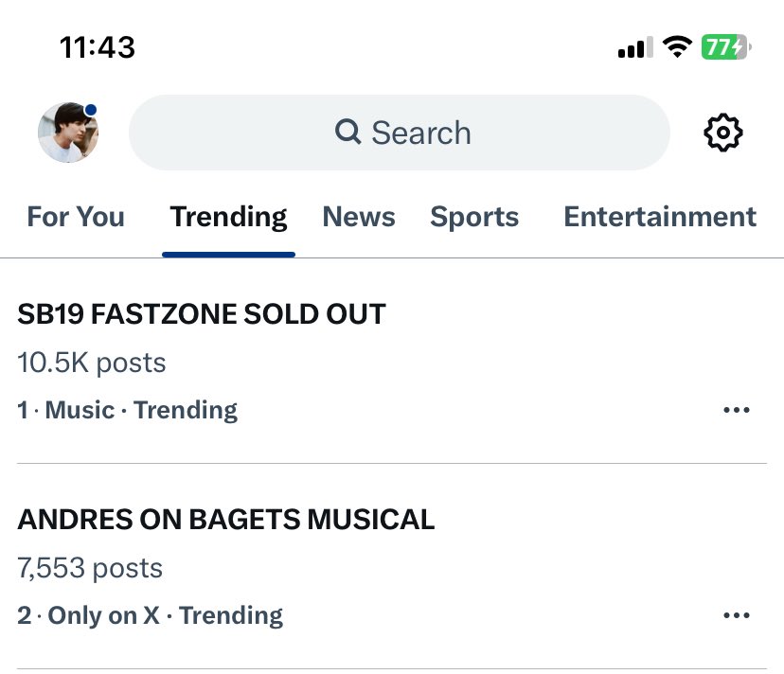Open ANDRES ON BAGETS MUSICAL trend
Screen dimensions: 784x674
click(x=226, y=519)
